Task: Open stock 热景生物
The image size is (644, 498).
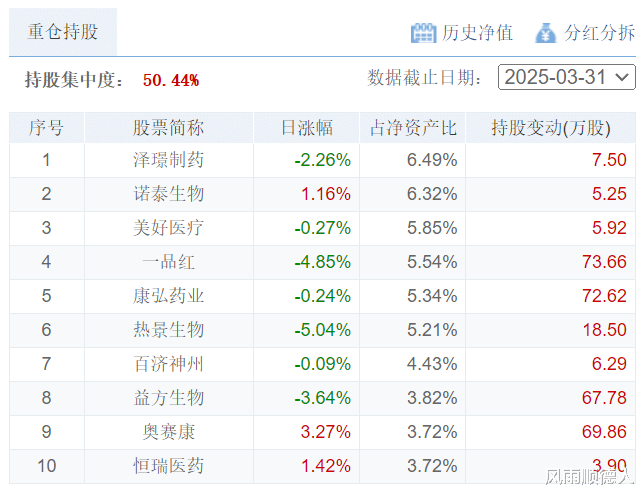Action: (168, 330)
